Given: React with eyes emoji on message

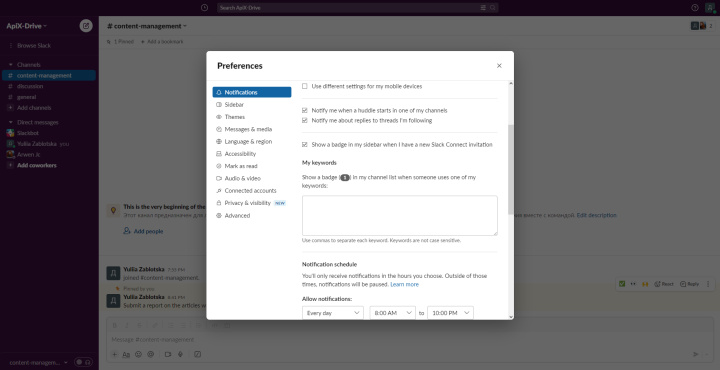Looking at the screenshot, I should click(633, 284).
